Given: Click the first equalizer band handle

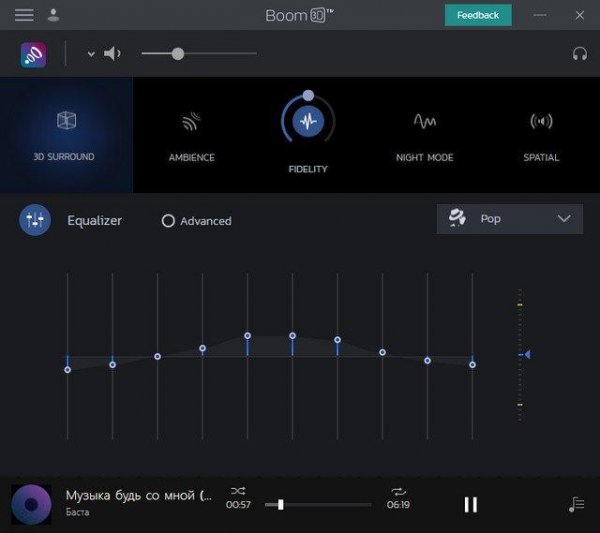Looking at the screenshot, I should pyautogui.click(x=67, y=370).
